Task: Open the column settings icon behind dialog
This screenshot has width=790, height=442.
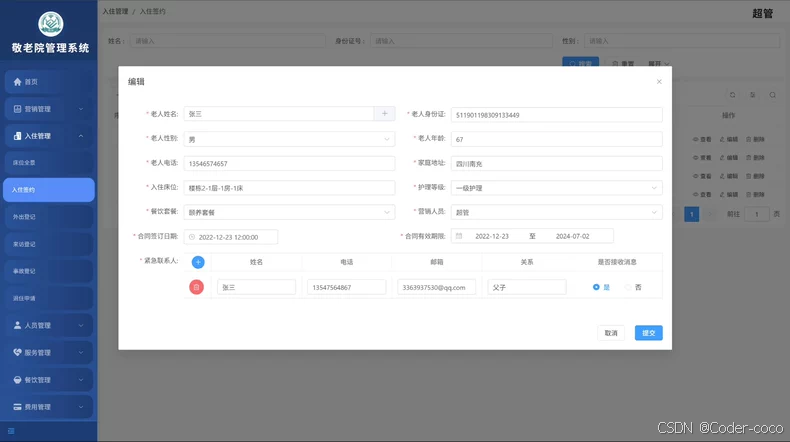Action: click(x=753, y=95)
